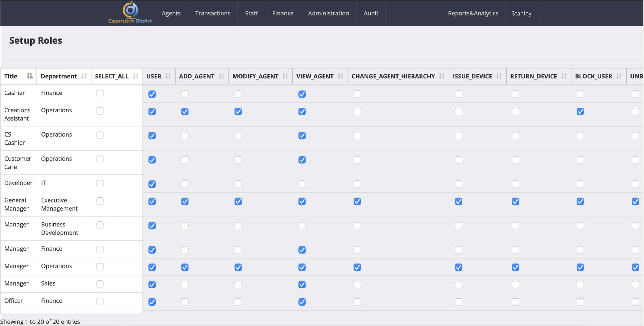Check SELECT_ALL for Cashier Finance row

tap(100, 94)
